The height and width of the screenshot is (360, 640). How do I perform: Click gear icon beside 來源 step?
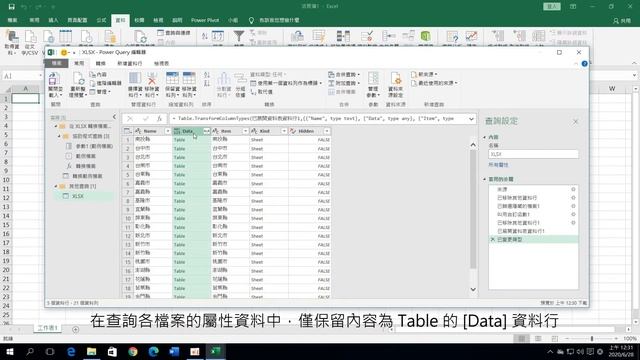[x=573, y=189]
